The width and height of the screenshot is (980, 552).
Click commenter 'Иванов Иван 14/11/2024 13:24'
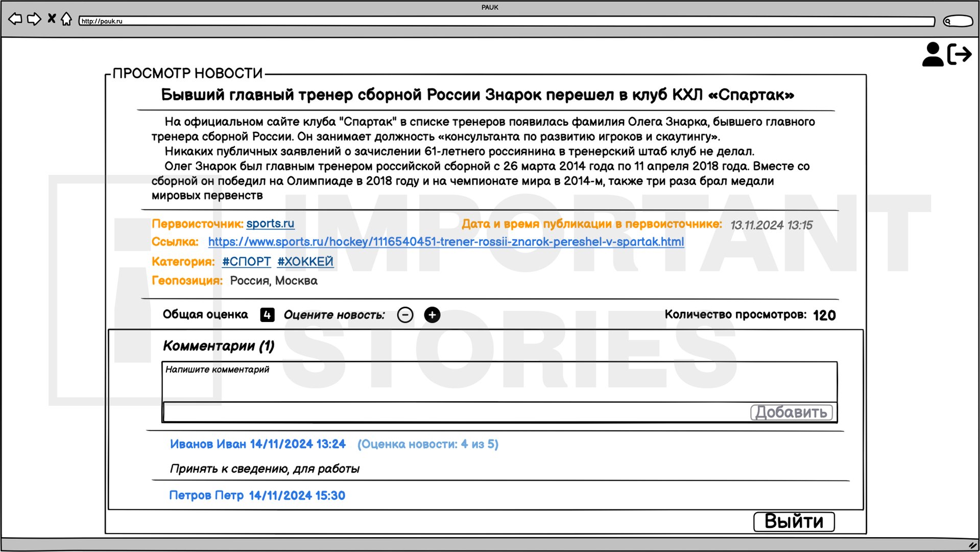[257, 444]
